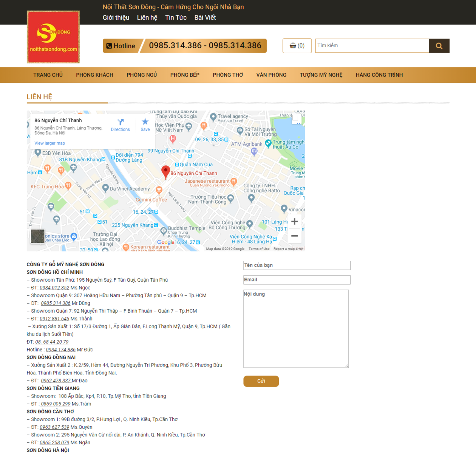The width and height of the screenshot is (476, 453).
Task: Open Liên hệ top link
Action: tap(147, 17)
